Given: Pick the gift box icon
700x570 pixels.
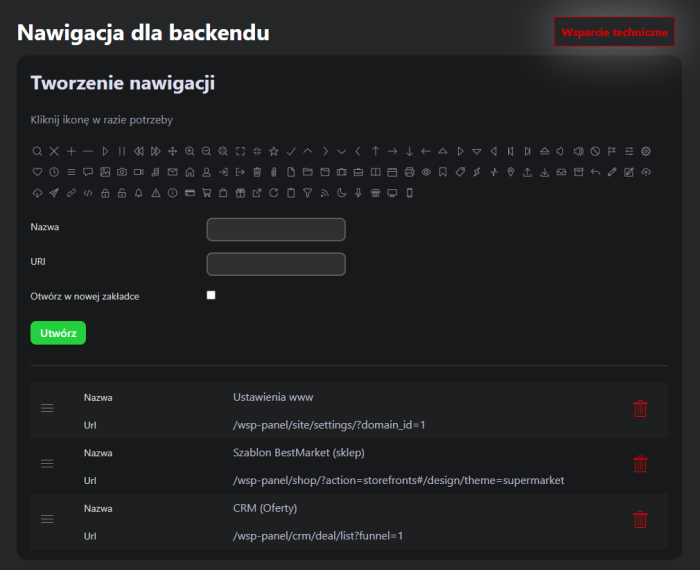Looking at the screenshot, I should click(x=240, y=193).
